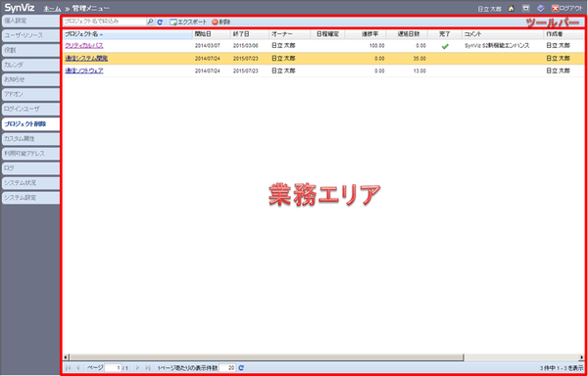Open 個人設定 in sidebar
Image resolution: width=588 pixels, height=376 pixels.
(30, 21)
